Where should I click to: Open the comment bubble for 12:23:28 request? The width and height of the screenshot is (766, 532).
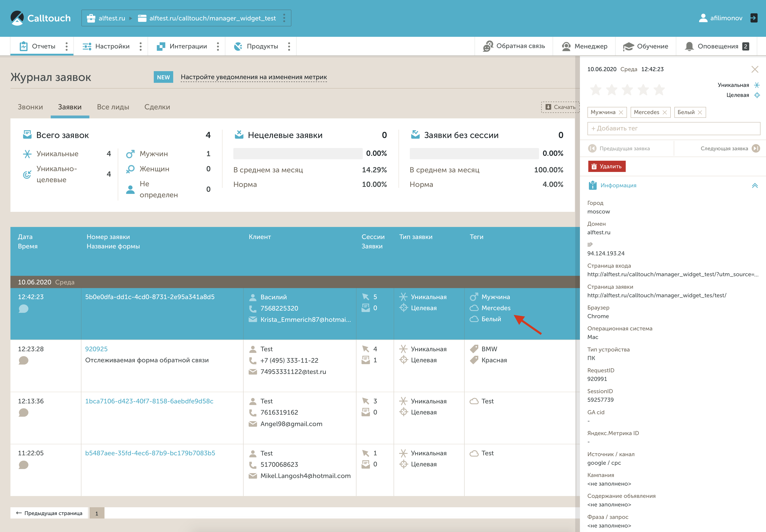point(23,360)
